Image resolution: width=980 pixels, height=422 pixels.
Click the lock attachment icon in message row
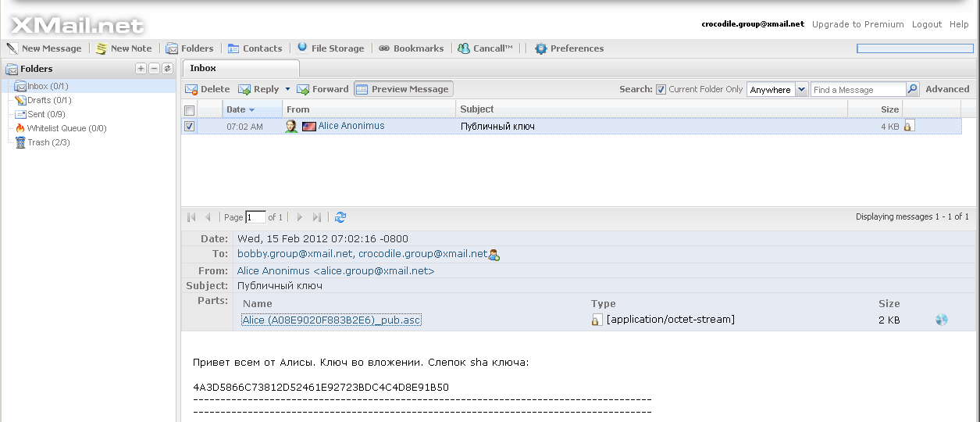pos(909,126)
